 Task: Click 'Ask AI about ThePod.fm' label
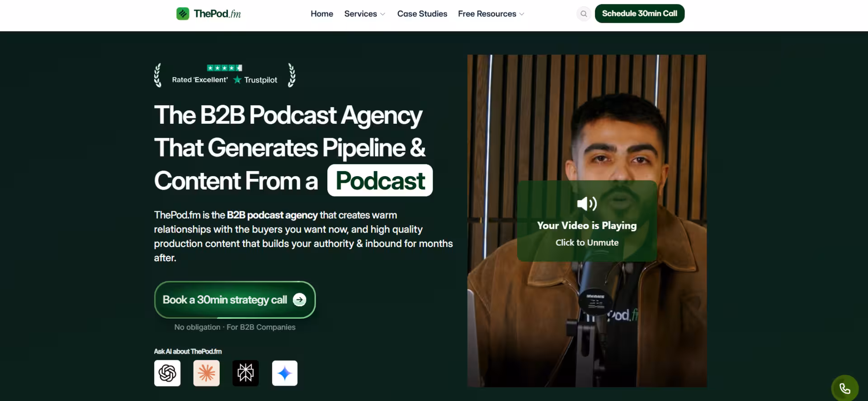[x=188, y=351]
